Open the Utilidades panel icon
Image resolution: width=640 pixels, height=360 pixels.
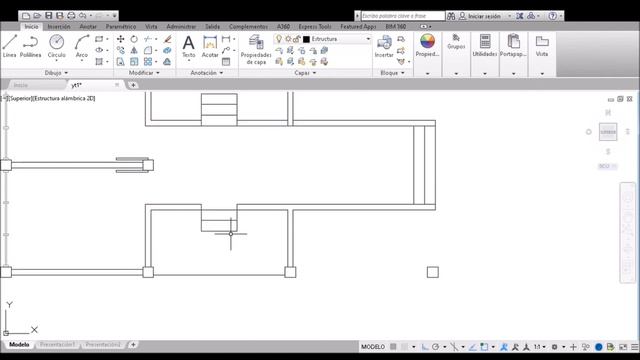[485, 46]
